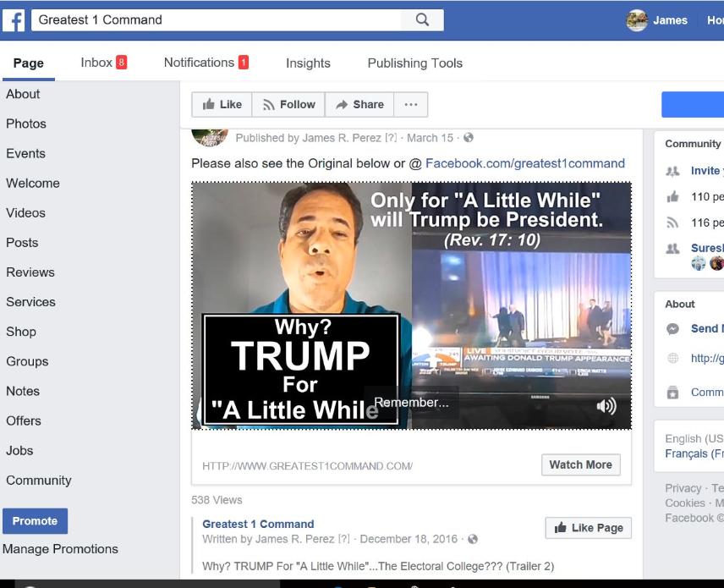Image resolution: width=724 pixels, height=588 pixels.
Task: Open Community in the page sidebar
Action: pyautogui.click(x=39, y=481)
